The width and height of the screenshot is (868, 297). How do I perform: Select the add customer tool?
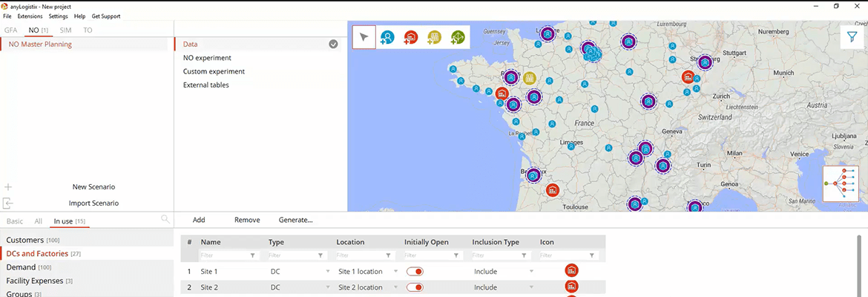[387, 38]
